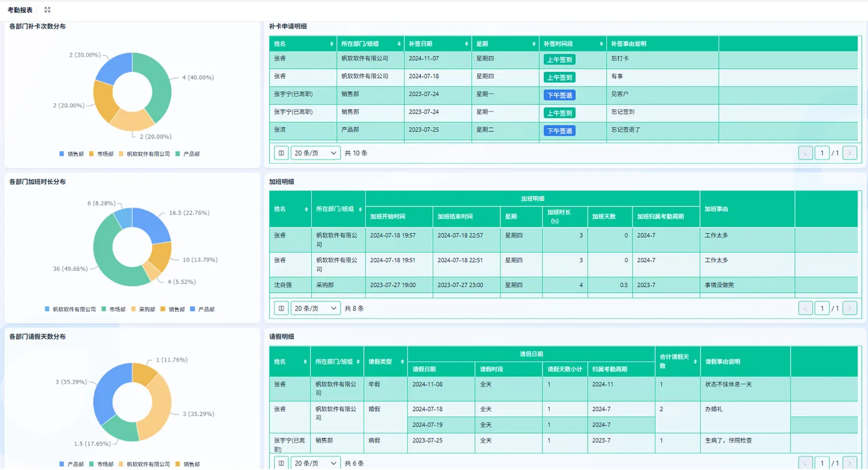Toggle 采购部 legend in 加班时长分布 chart
This screenshot has height=470, width=868.
pyautogui.click(x=142, y=309)
